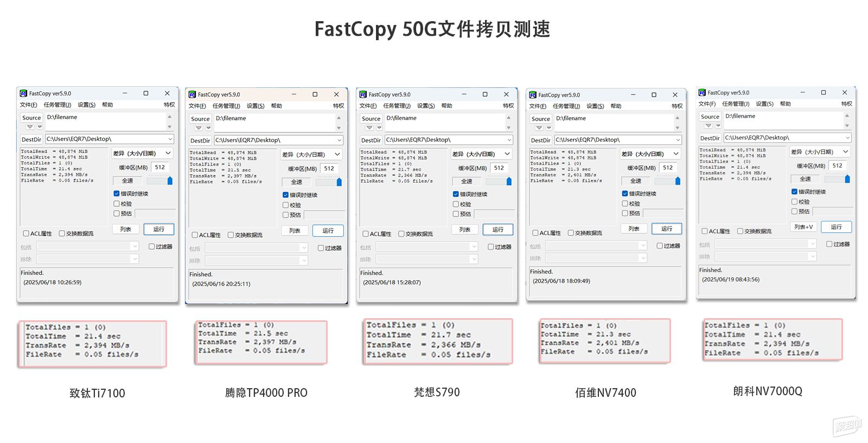Click source field scroll-up arrow in NV7400 window

678,118
